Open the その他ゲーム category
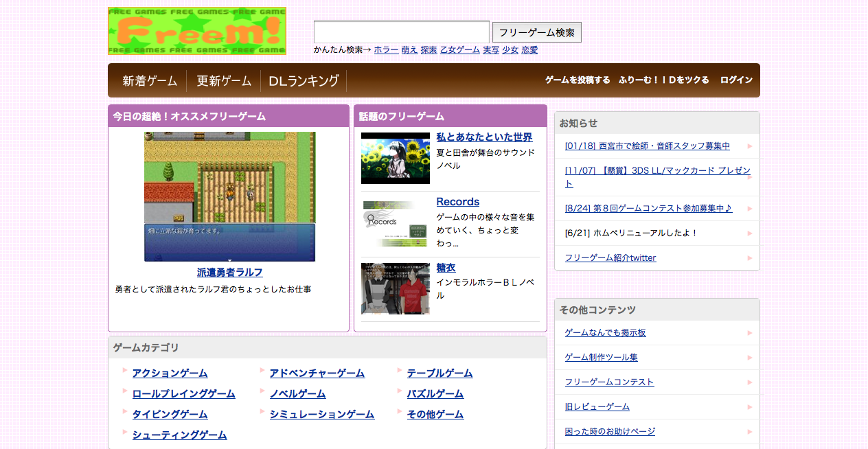 pos(435,415)
